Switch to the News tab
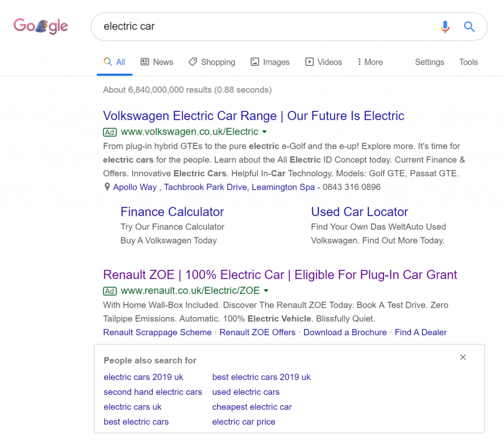The height and width of the screenshot is (447, 504). [x=157, y=62]
